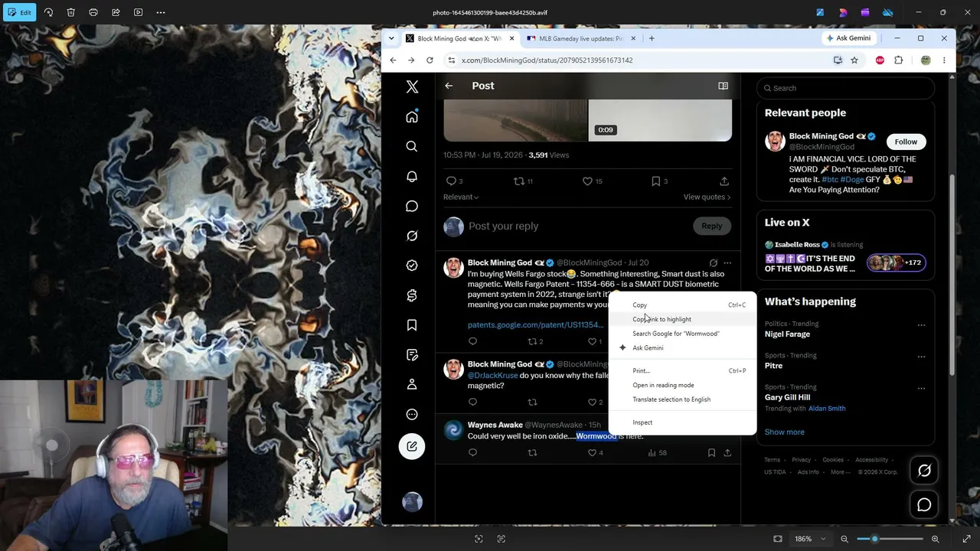
Task: Open the Designer app icon in Photos title bar
Action: [x=842, y=12]
